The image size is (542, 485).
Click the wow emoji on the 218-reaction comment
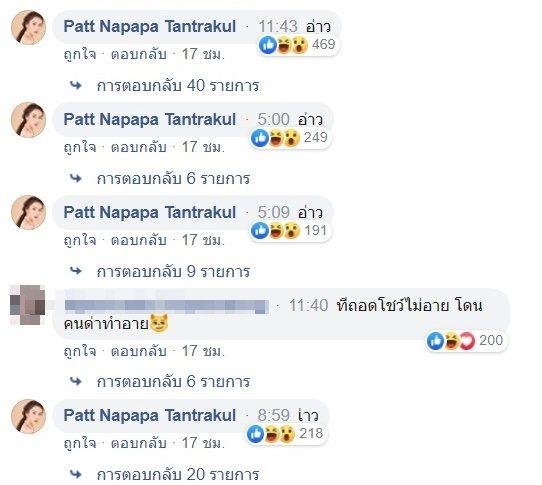(287, 434)
